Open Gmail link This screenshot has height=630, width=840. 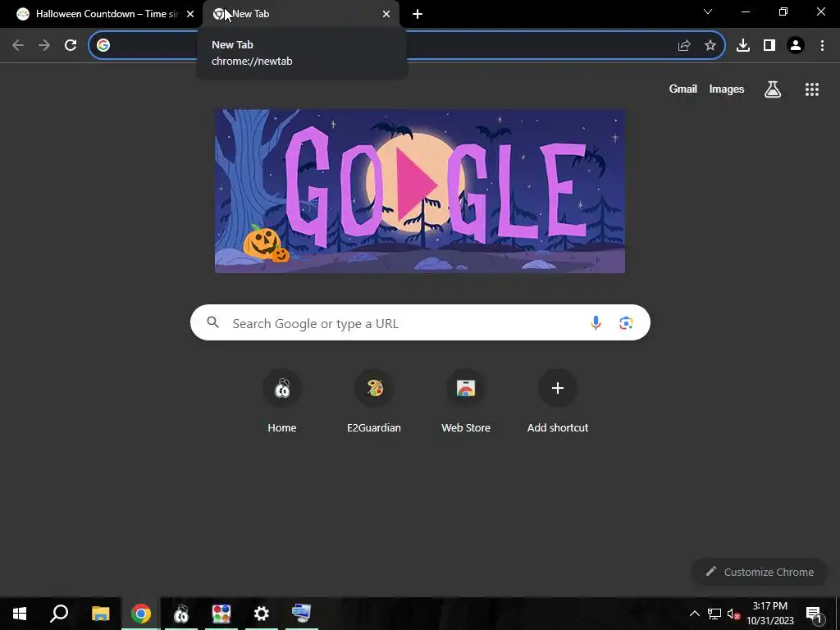click(683, 89)
